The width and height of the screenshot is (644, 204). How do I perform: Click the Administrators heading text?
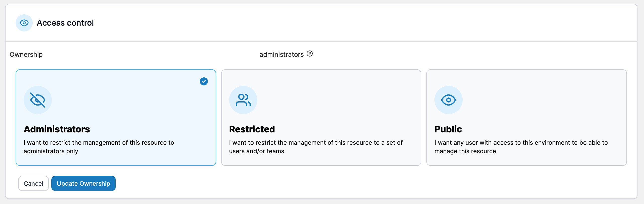(57, 129)
